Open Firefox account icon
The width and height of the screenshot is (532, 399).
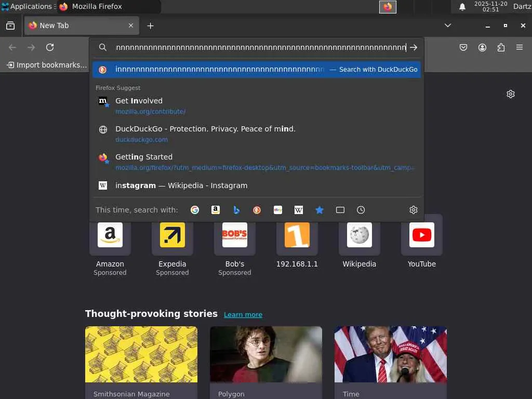[482, 47]
